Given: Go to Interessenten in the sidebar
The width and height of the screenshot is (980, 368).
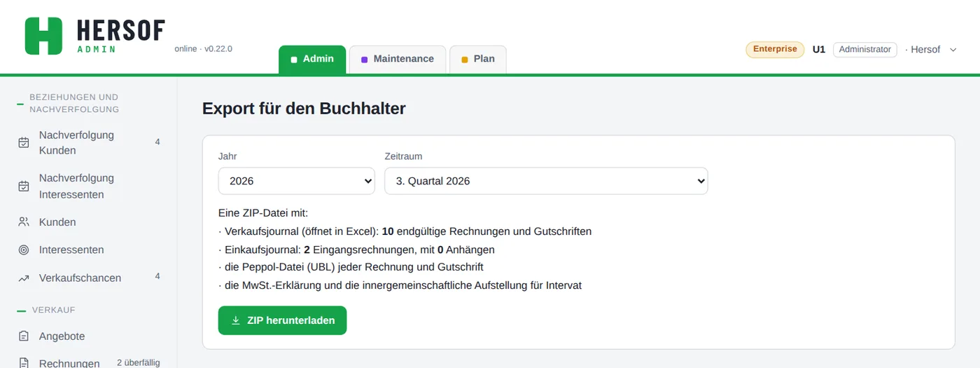Looking at the screenshot, I should [89, 250].
